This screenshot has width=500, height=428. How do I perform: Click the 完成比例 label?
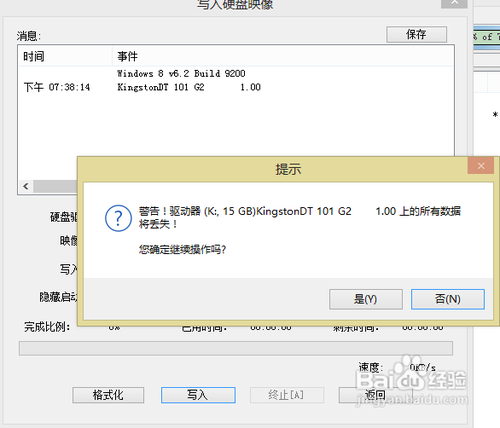coord(47,327)
